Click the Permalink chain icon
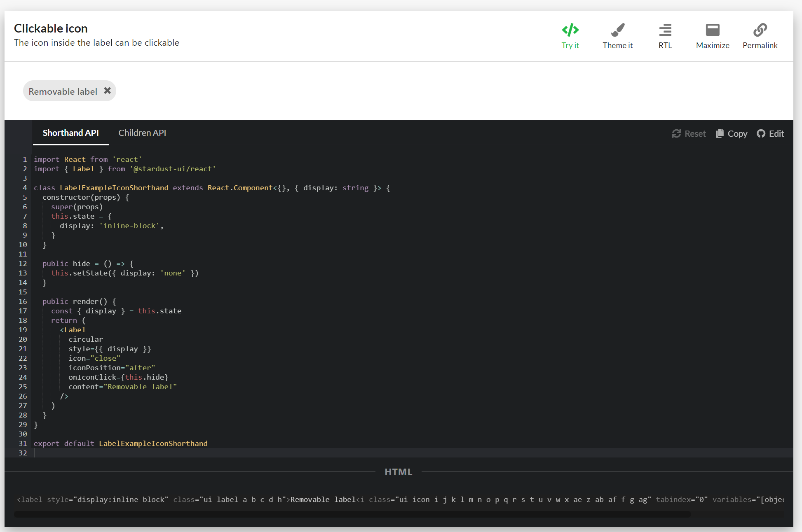802x532 pixels. (x=760, y=30)
